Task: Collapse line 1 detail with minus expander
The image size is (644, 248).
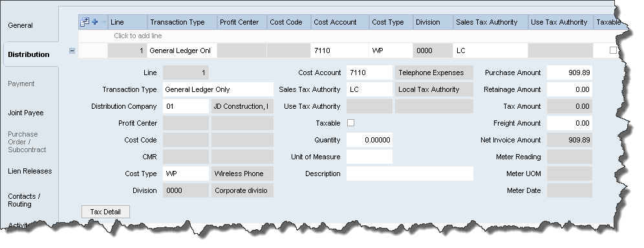Action: pos(72,51)
